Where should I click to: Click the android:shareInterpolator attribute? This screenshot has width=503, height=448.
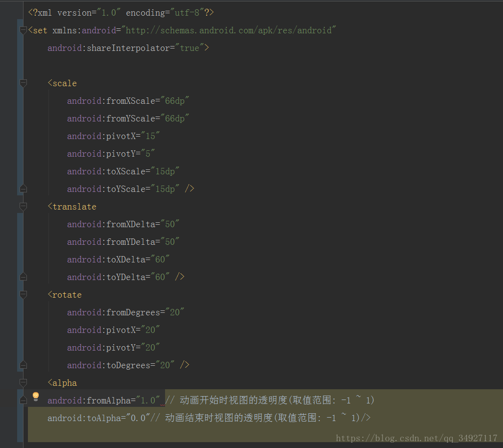[108, 48]
